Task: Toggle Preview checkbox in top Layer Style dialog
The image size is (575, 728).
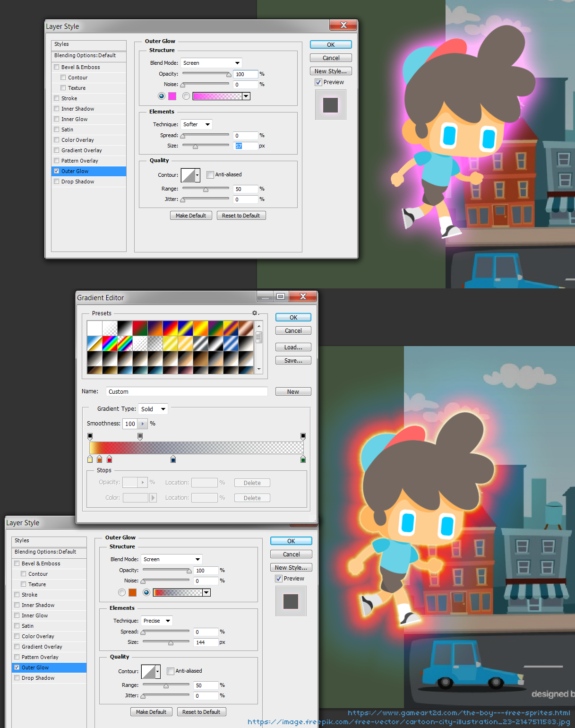Action: point(318,82)
